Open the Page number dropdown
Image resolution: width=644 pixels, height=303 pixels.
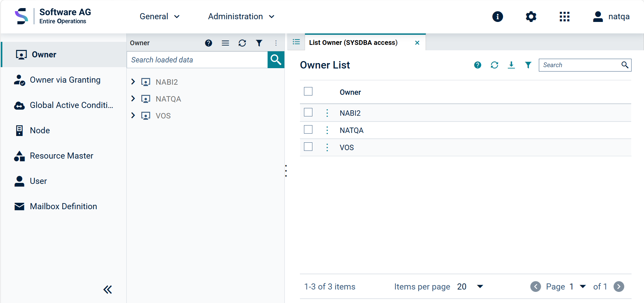click(x=578, y=286)
